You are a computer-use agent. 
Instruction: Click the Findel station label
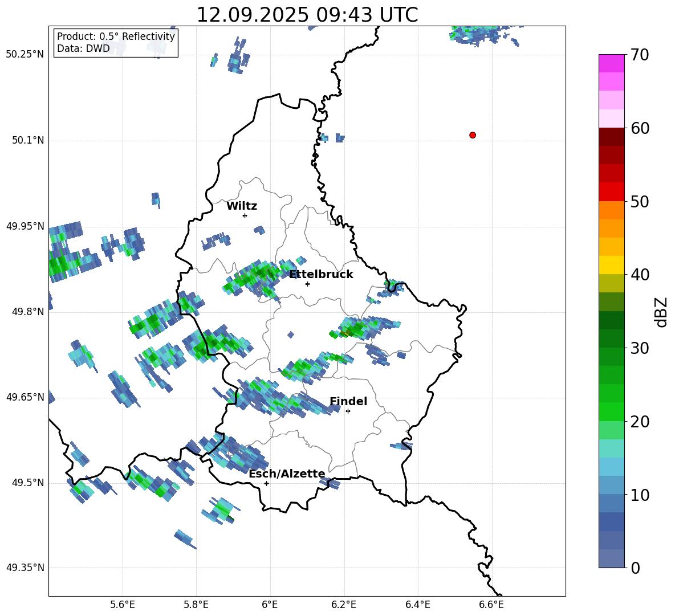pyautogui.click(x=348, y=401)
